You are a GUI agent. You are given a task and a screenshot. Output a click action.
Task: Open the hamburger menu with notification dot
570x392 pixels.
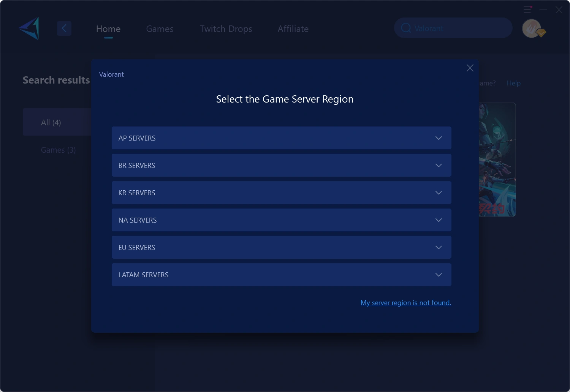click(x=527, y=9)
